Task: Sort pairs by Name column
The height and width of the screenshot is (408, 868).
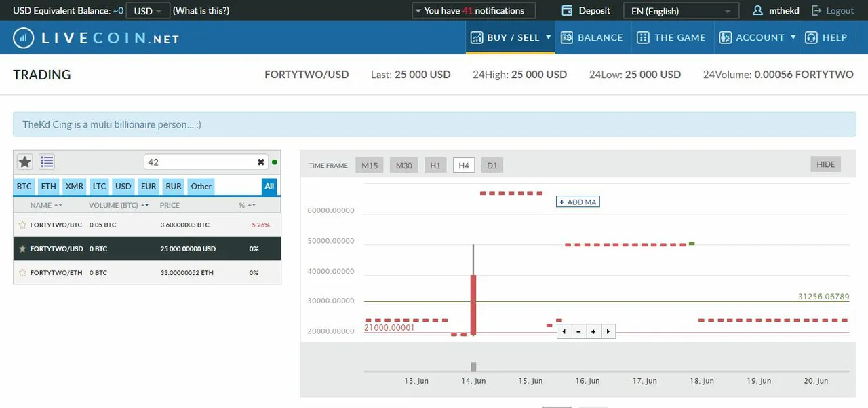Action: (46, 205)
